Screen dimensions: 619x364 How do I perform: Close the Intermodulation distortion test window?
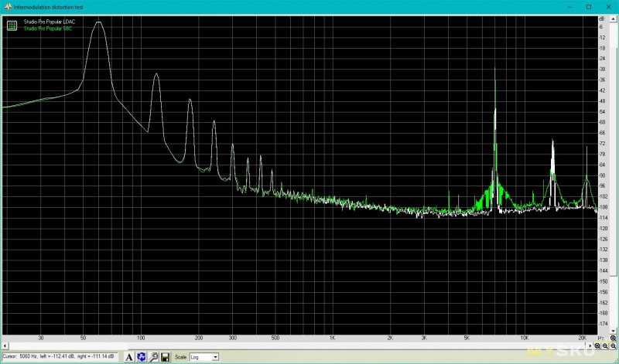608,7
